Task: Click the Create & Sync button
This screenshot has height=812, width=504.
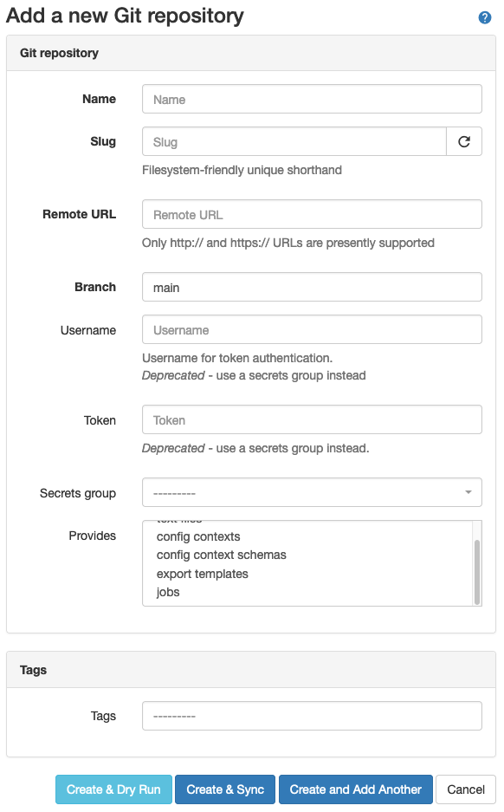Action: click(x=224, y=789)
